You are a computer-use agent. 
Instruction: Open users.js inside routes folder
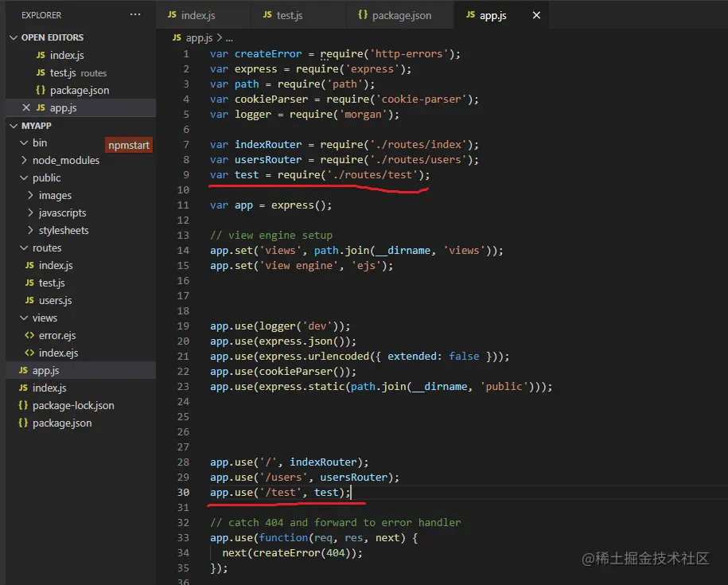click(55, 300)
